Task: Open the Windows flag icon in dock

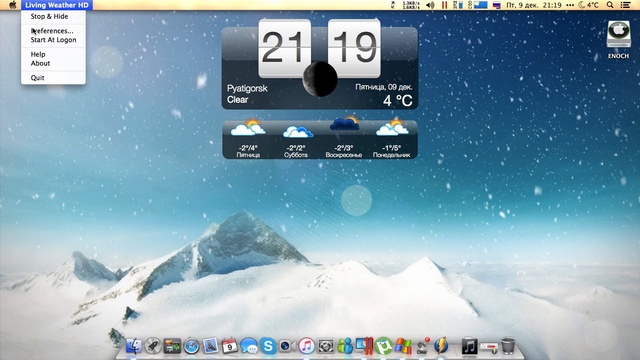Action: [x=403, y=346]
